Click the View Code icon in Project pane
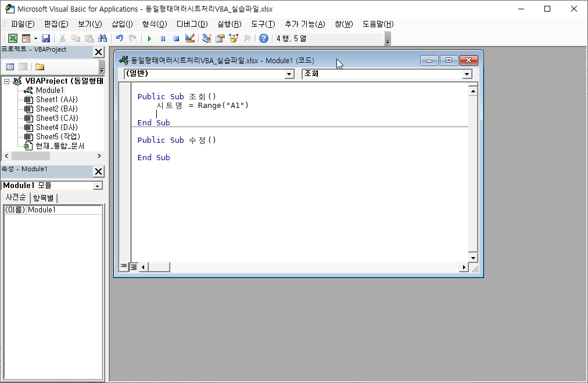The height and width of the screenshot is (383, 588). point(10,67)
